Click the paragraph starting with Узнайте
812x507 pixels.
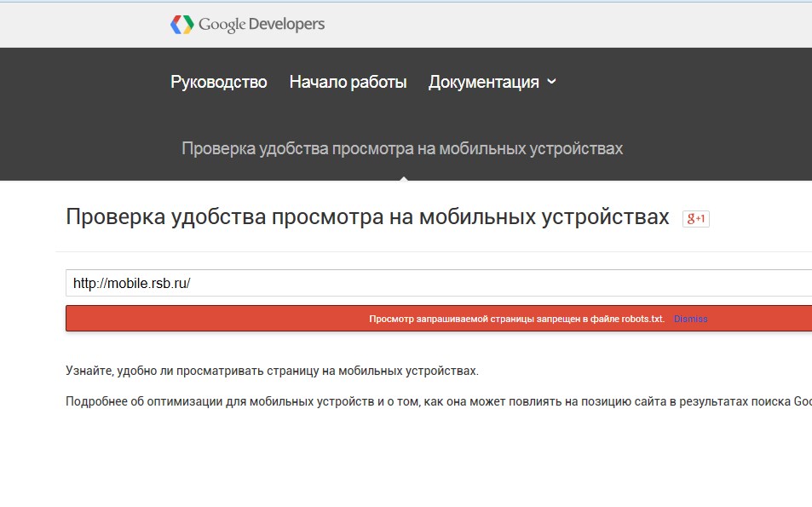click(272, 372)
